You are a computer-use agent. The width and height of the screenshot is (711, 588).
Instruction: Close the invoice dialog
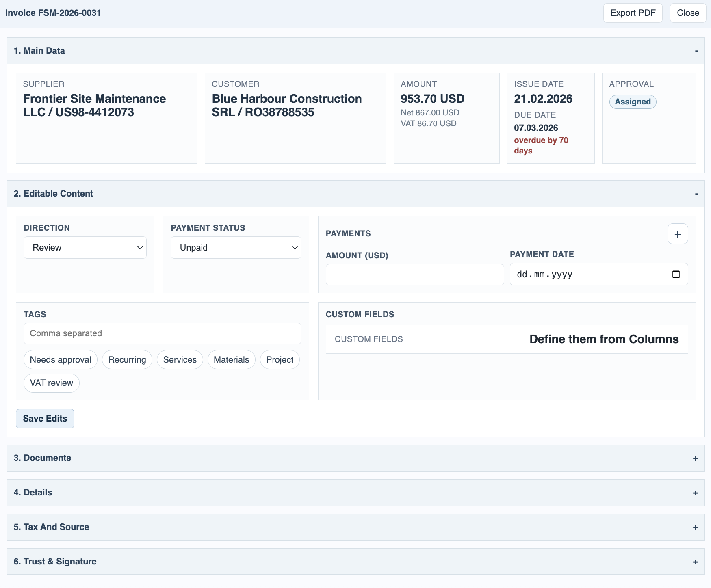point(688,13)
